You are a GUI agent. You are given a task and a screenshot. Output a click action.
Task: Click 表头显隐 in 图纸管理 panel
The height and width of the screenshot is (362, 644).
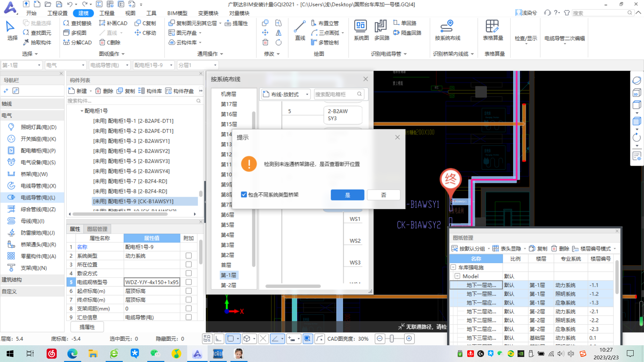pyautogui.click(x=506, y=249)
